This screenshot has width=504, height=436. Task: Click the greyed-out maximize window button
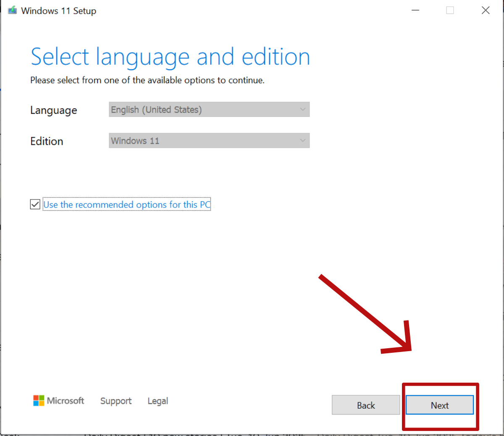pos(450,11)
